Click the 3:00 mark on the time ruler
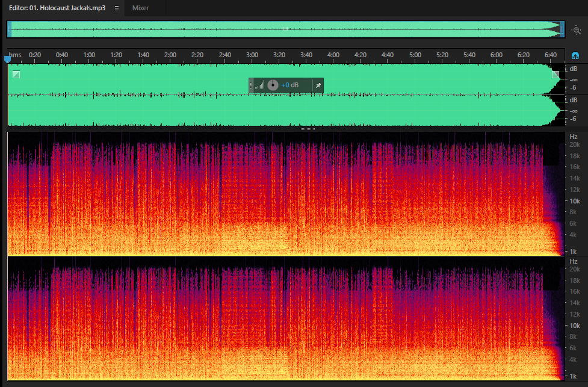This screenshot has width=588, height=387. tap(252, 55)
